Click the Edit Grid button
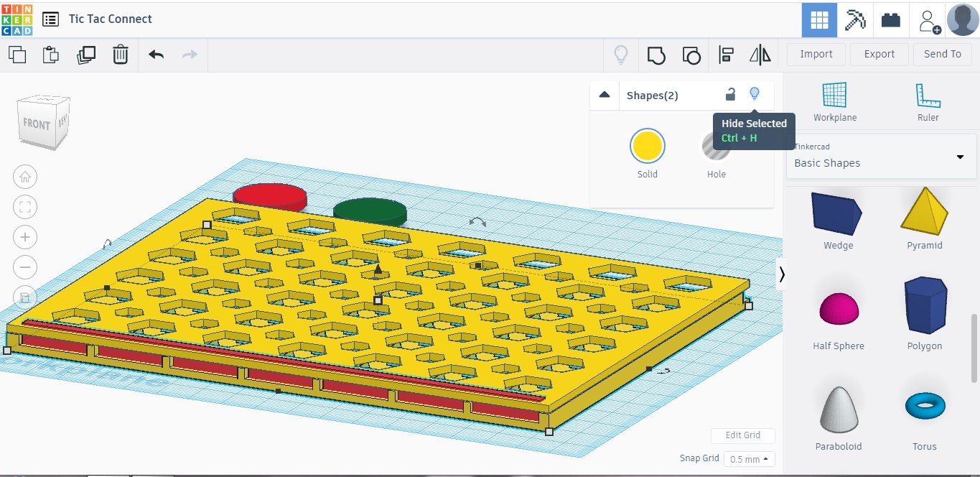Screen dimensions: 980x477 (x=742, y=435)
